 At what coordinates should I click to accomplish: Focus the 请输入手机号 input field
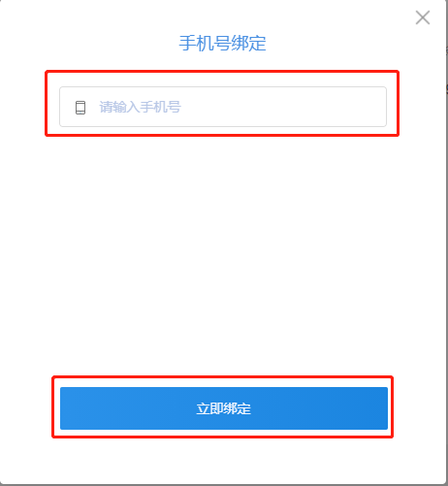[x=223, y=107]
